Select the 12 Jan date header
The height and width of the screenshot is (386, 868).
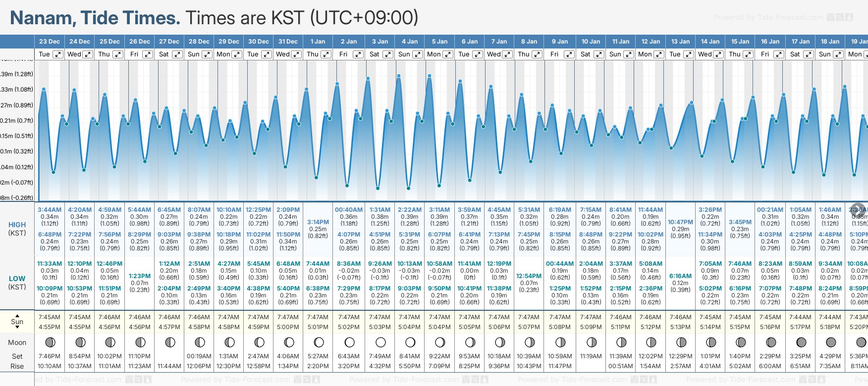(651, 42)
